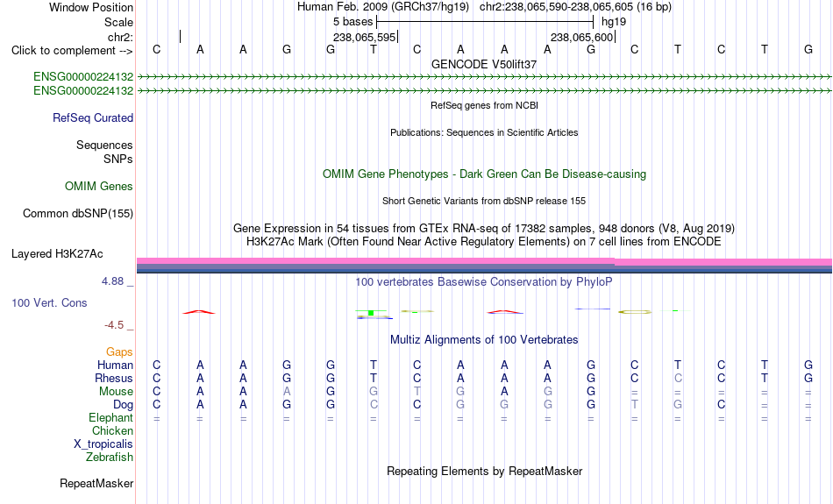Open the second ENSG00000224132 gene track label
This screenshot has height=504, width=833.
83,91
